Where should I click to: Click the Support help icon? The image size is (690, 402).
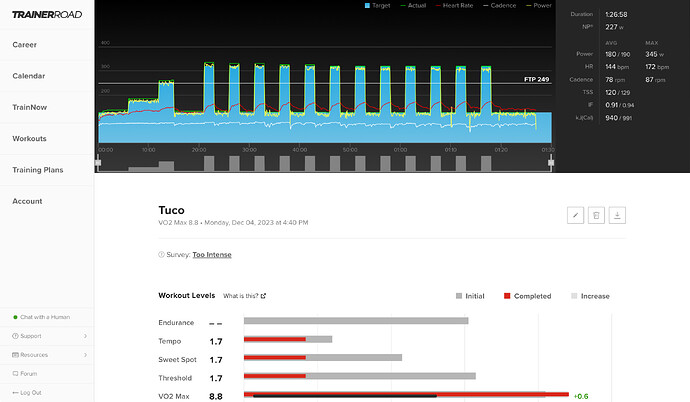pos(15,336)
